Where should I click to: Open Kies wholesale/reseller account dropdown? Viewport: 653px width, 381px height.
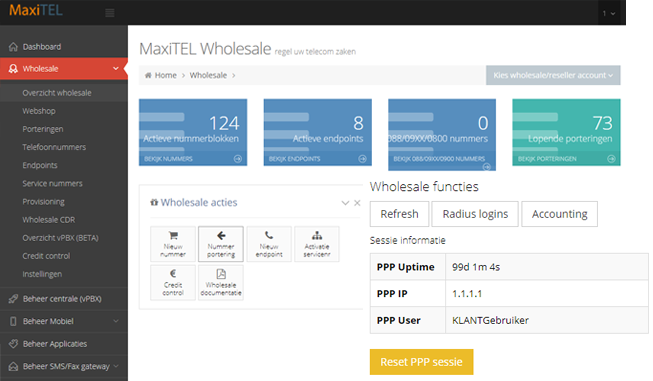553,75
